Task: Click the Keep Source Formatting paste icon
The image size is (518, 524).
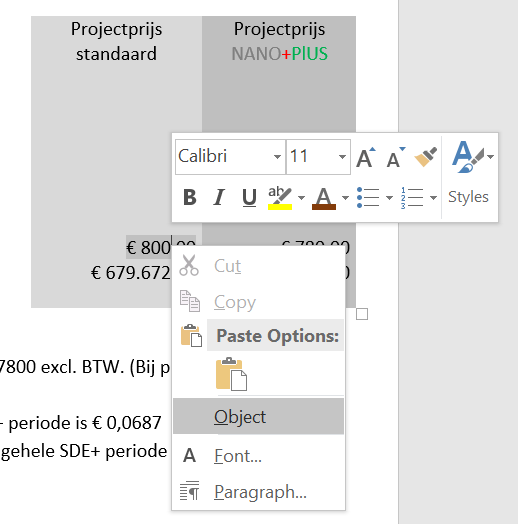Action: click(231, 374)
